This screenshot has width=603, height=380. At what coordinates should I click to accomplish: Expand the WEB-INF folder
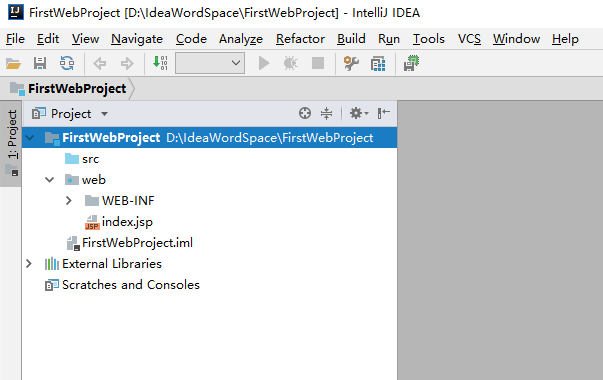[x=68, y=200]
